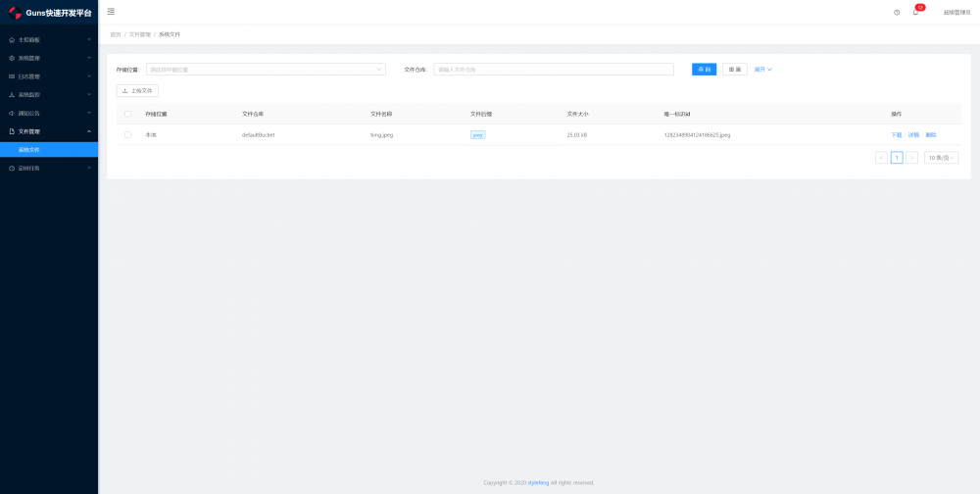Click the Guns platform logo icon
Viewport: 980px width, 494px height.
coord(15,13)
